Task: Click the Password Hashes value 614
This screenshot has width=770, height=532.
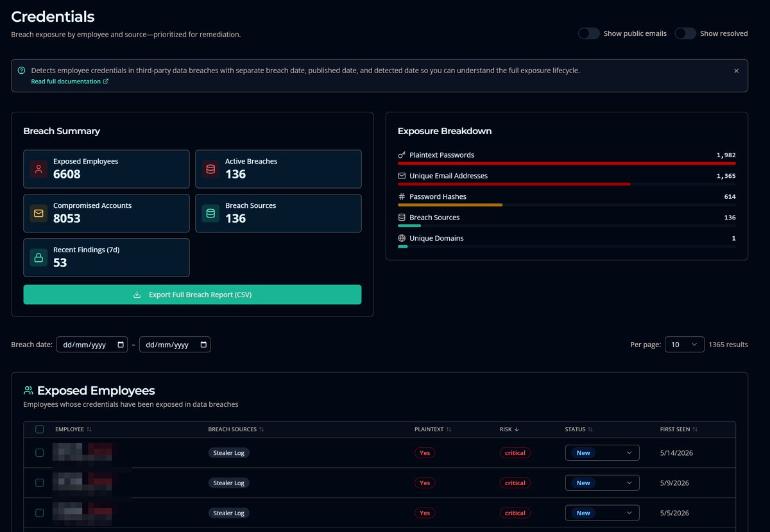Action: pos(730,196)
